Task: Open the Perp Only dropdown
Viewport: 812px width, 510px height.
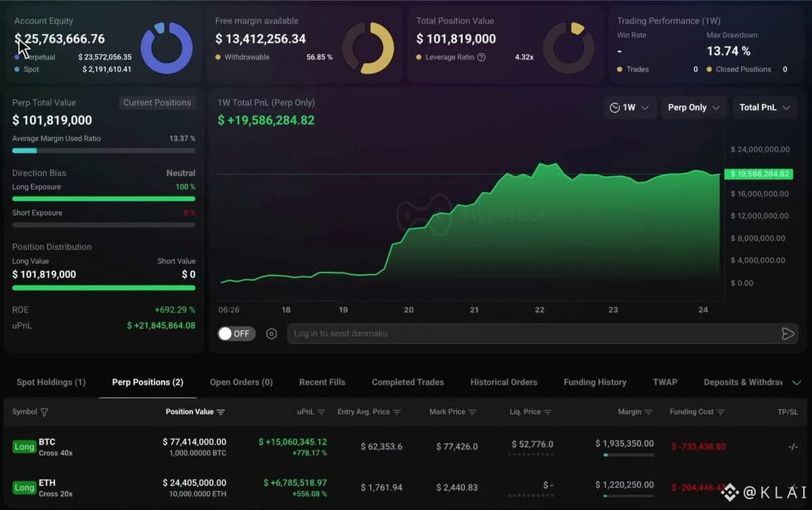Action: [x=693, y=108]
